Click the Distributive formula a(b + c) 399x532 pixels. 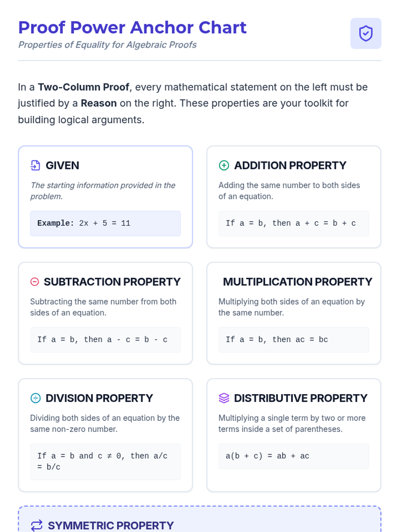tap(294, 456)
